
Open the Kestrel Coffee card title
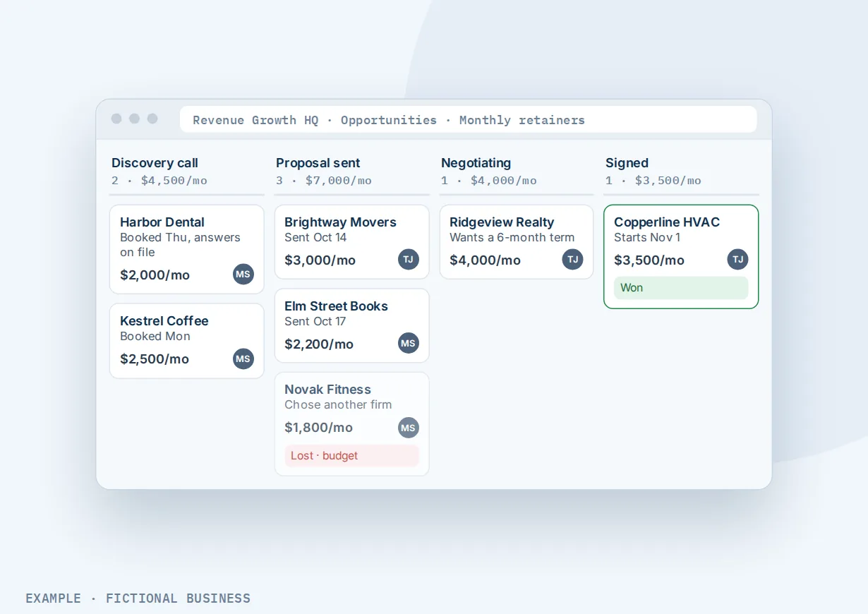pos(164,320)
